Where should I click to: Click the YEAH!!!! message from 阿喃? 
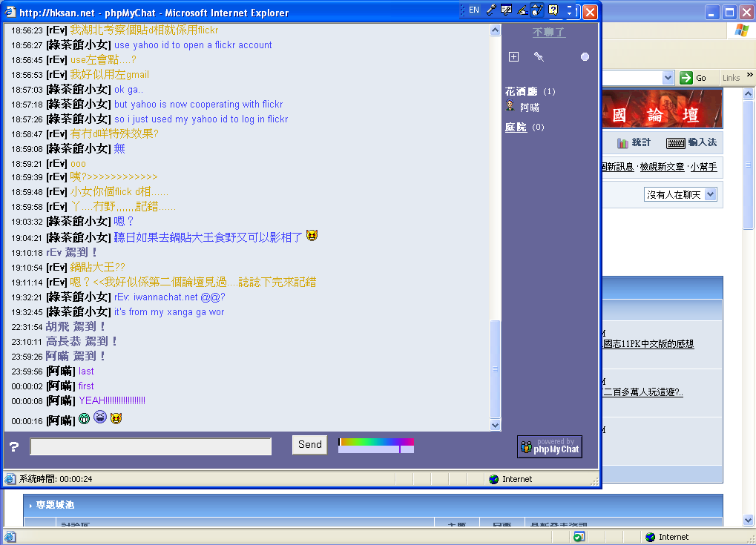(112, 400)
